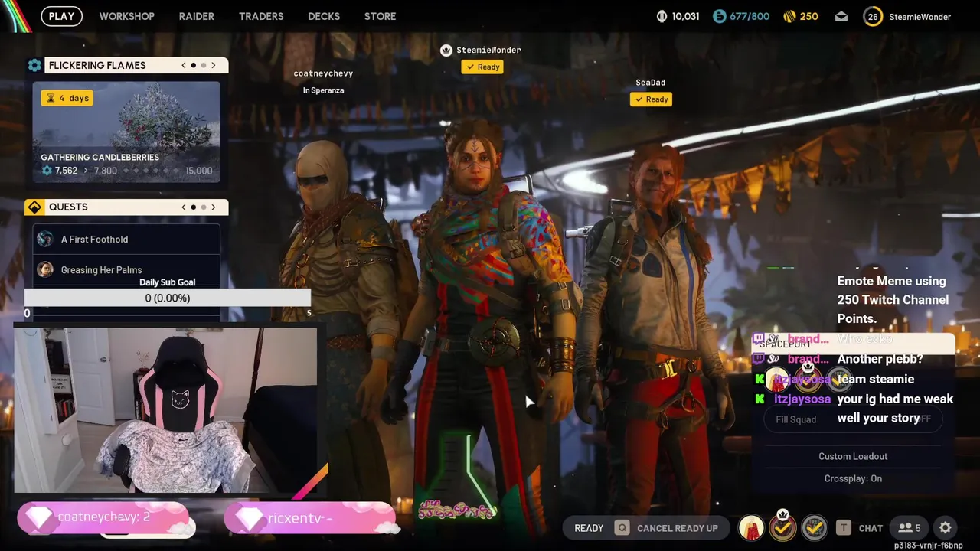Click the Flickering Flames event gear icon
Screen dimensions: 980x551
(34, 65)
